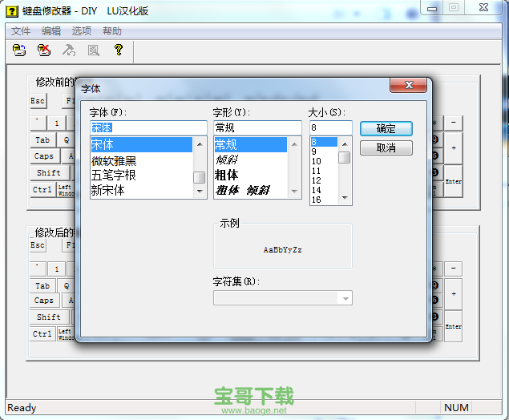Select size 8 in the size list
The width and height of the screenshot is (509, 420).
point(324,142)
